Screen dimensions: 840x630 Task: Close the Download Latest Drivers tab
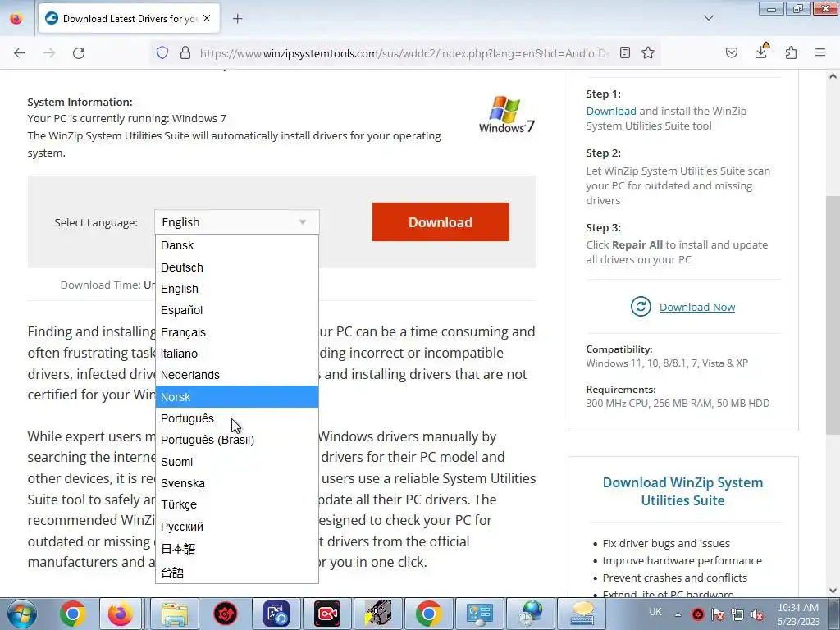207,19
